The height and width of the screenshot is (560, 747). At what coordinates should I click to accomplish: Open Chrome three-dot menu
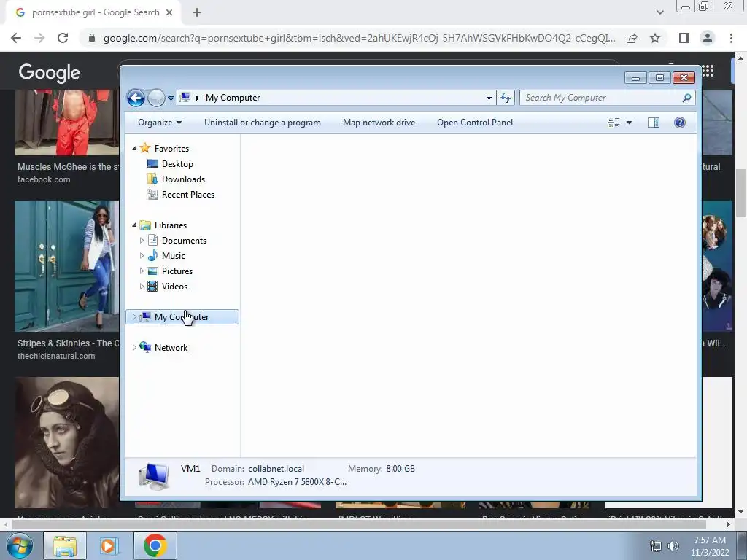[731, 38]
